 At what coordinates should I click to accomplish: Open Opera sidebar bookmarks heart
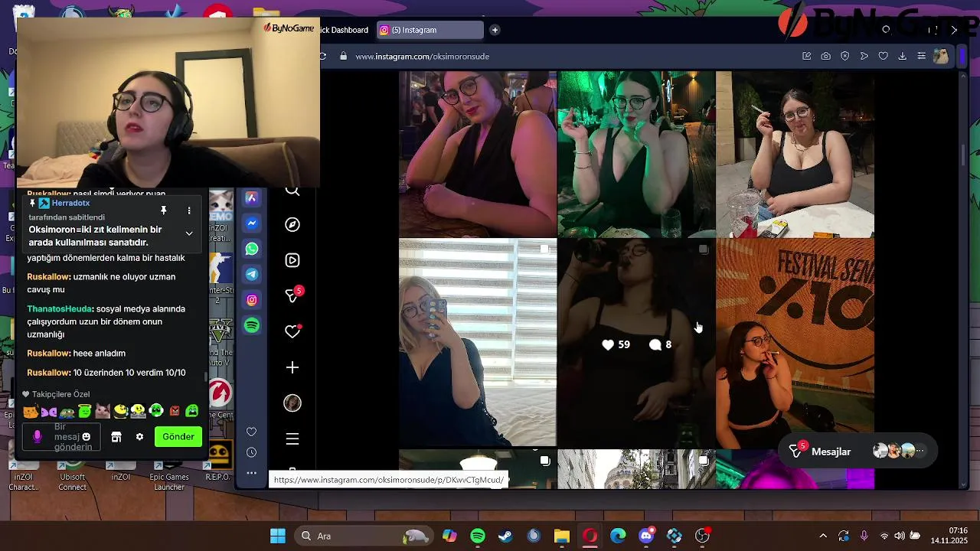tap(251, 432)
